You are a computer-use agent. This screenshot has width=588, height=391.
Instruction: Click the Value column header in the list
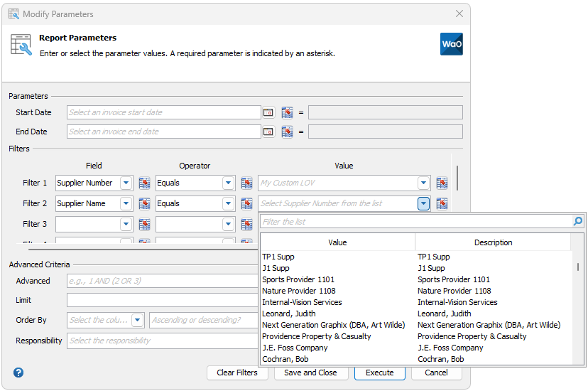click(x=337, y=242)
